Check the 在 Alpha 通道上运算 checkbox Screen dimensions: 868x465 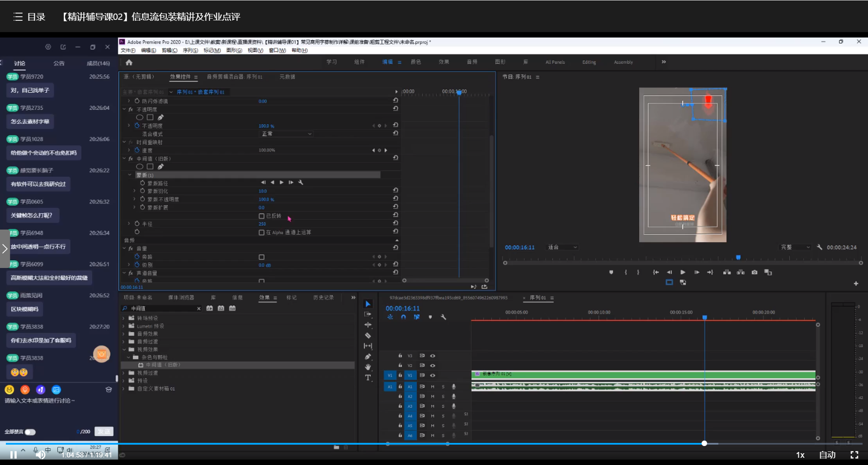coord(261,233)
